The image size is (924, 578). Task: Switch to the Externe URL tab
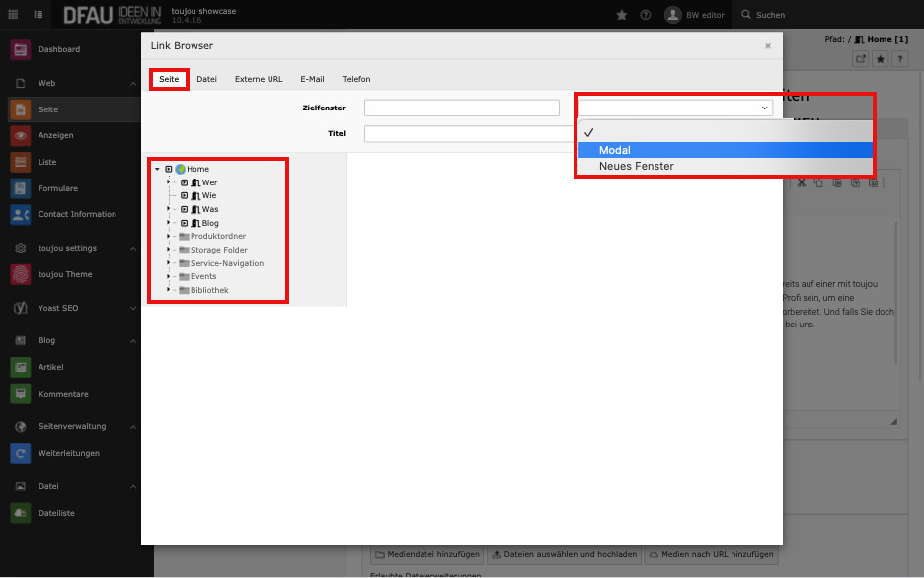[258, 79]
